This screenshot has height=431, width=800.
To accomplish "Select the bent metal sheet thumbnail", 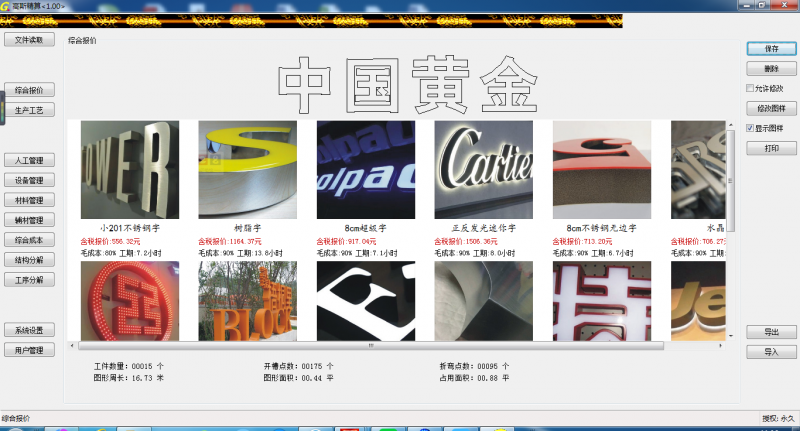I will 484,301.
